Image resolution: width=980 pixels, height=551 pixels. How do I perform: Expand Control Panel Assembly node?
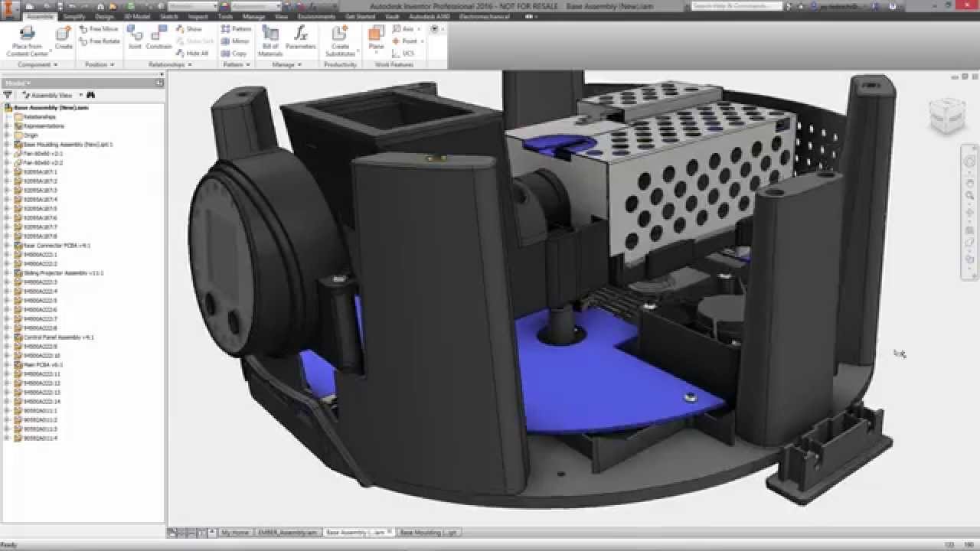(x=8, y=337)
